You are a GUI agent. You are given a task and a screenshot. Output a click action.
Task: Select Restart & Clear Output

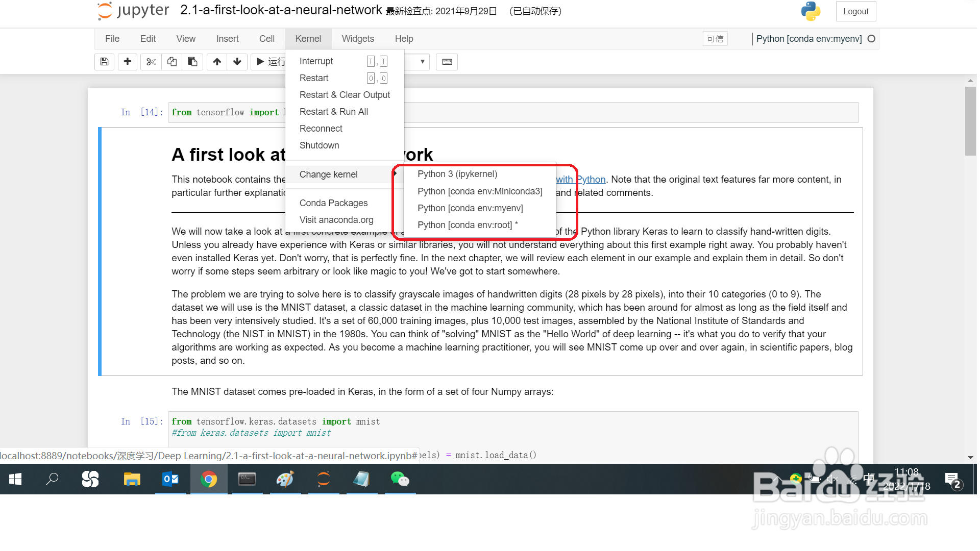pyautogui.click(x=345, y=95)
